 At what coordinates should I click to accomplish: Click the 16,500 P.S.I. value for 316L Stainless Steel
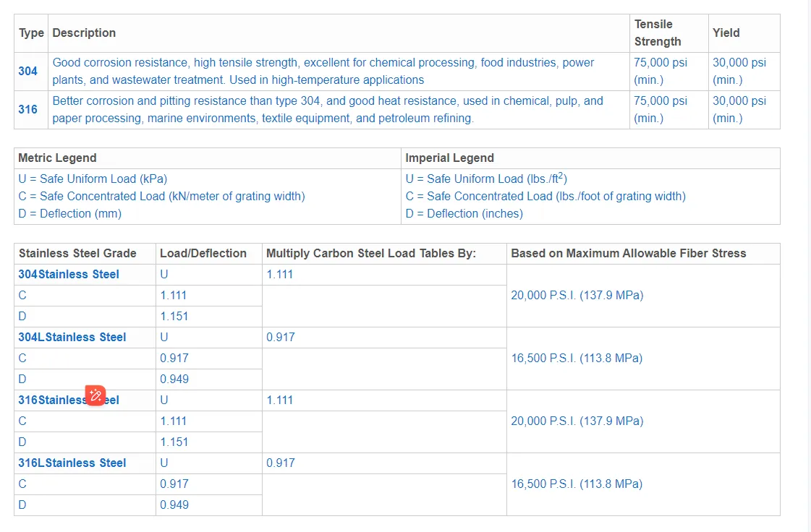(577, 484)
